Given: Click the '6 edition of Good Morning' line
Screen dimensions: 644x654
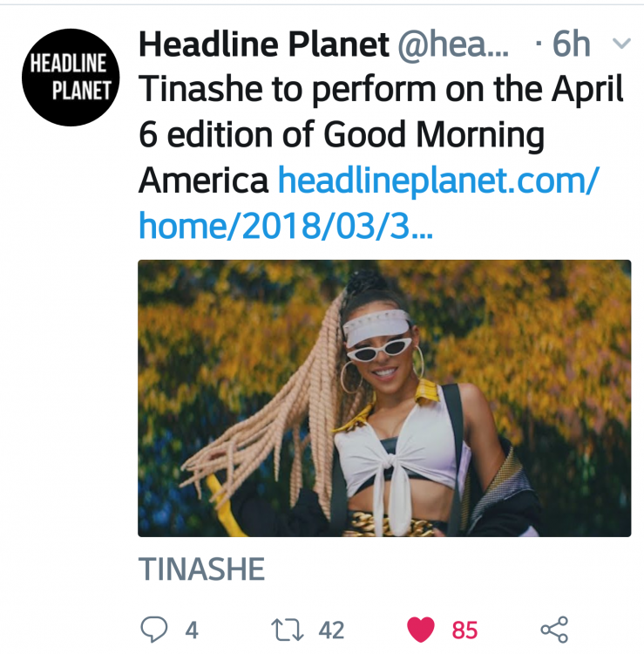Looking at the screenshot, I should [x=342, y=135].
